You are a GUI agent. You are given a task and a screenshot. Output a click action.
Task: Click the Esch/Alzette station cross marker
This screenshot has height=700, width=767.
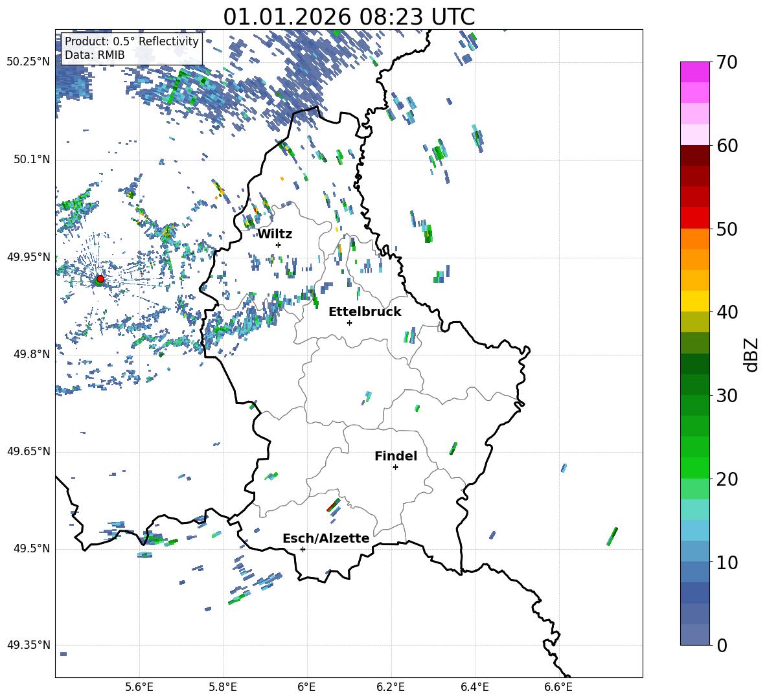click(303, 549)
